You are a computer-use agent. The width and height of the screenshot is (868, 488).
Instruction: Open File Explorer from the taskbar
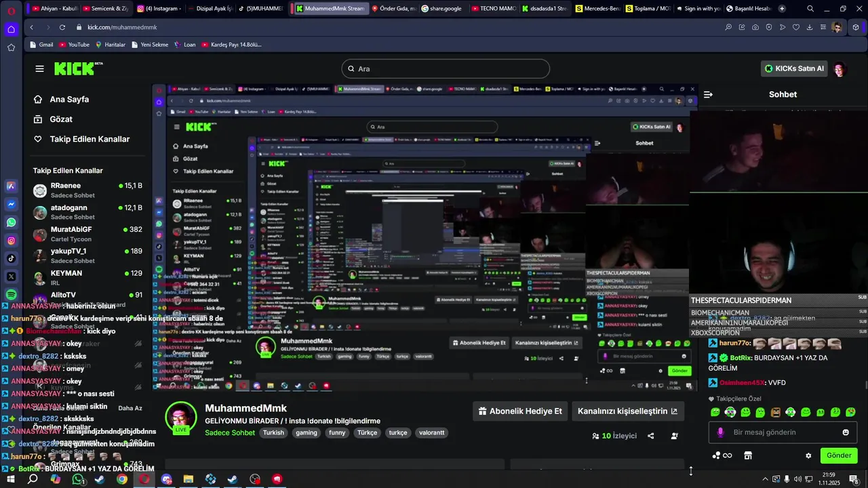pos(189,479)
